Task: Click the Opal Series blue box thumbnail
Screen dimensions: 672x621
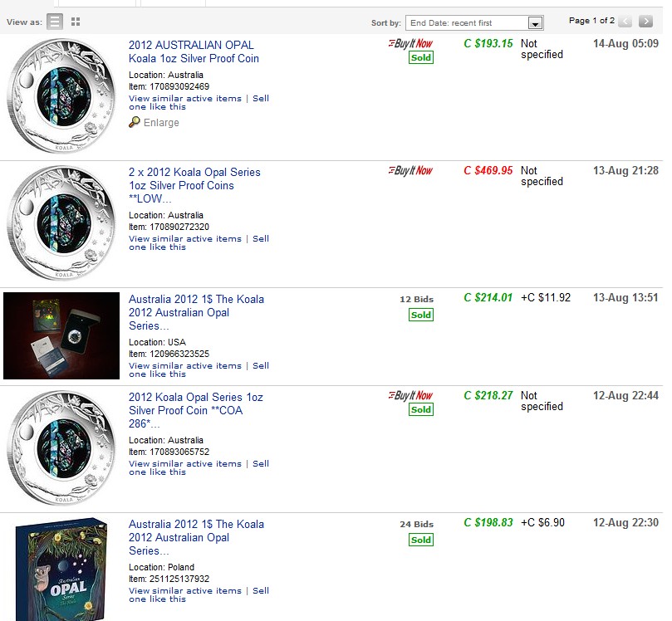Action: tap(61, 570)
